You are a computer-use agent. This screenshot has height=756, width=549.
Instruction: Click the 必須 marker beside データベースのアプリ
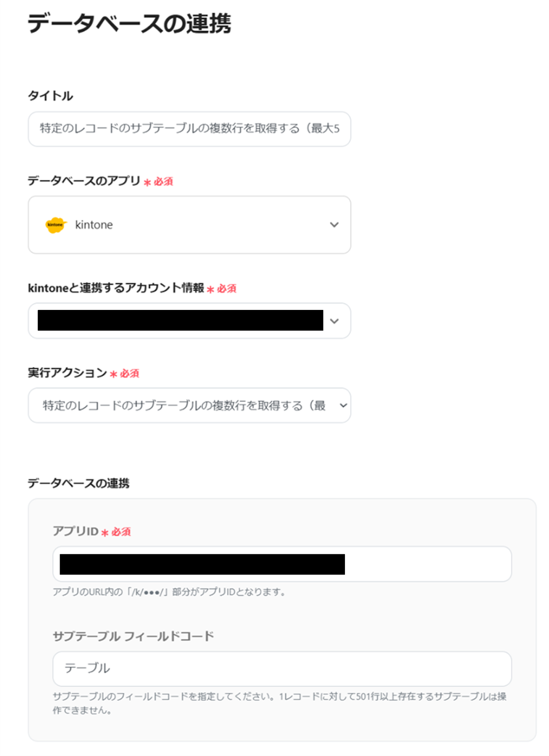pyautogui.click(x=163, y=182)
